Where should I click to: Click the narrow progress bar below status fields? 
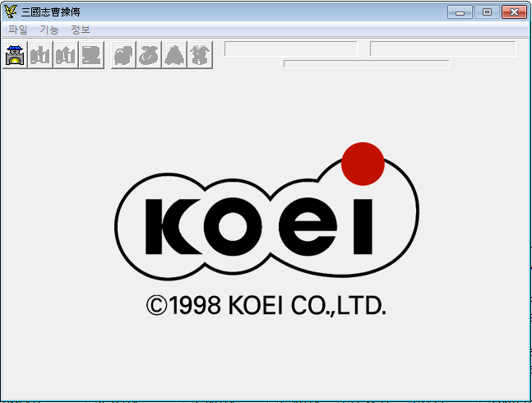tap(367, 64)
